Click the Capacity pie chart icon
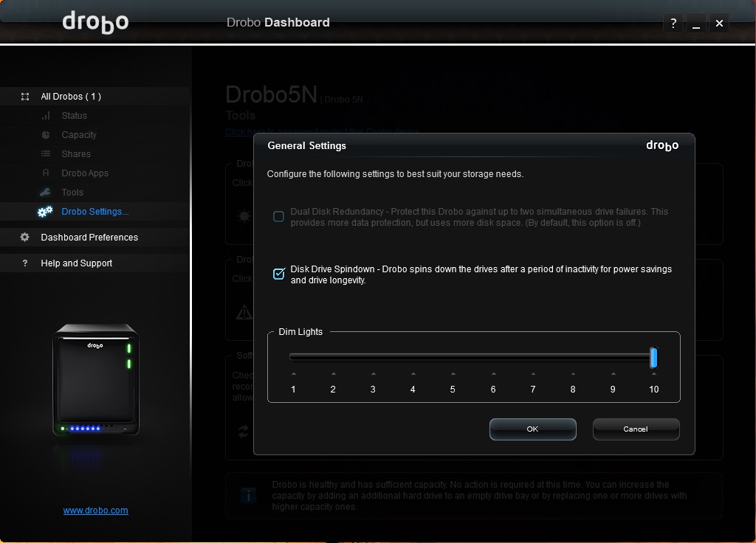The height and width of the screenshot is (543, 756). click(x=46, y=135)
